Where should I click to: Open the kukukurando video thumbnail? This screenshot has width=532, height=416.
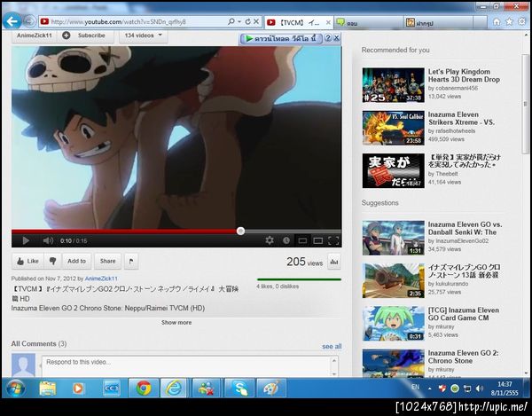pyautogui.click(x=393, y=280)
